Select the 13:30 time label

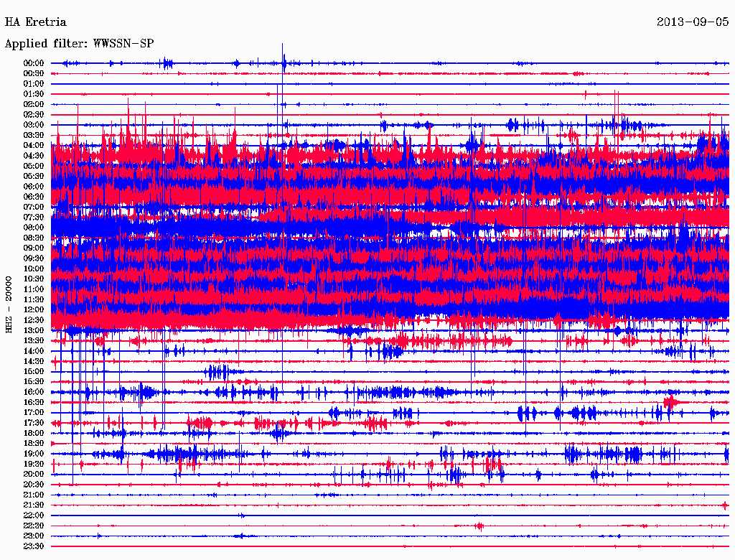point(34,340)
